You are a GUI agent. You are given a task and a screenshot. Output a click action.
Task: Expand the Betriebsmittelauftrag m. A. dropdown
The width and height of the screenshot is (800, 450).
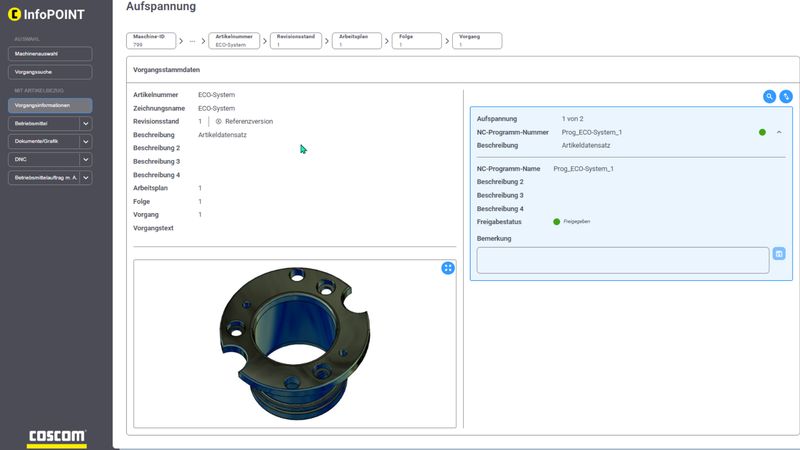point(86,178)
